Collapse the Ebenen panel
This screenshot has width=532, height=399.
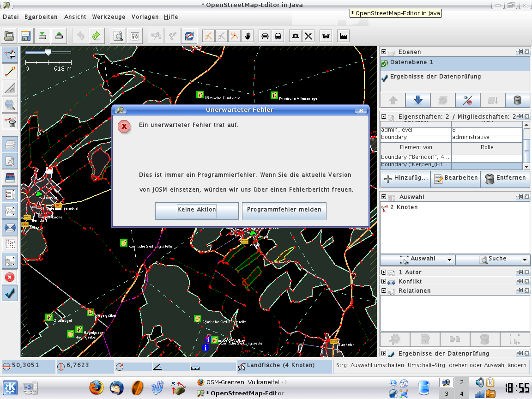click(x=383, y=52)
